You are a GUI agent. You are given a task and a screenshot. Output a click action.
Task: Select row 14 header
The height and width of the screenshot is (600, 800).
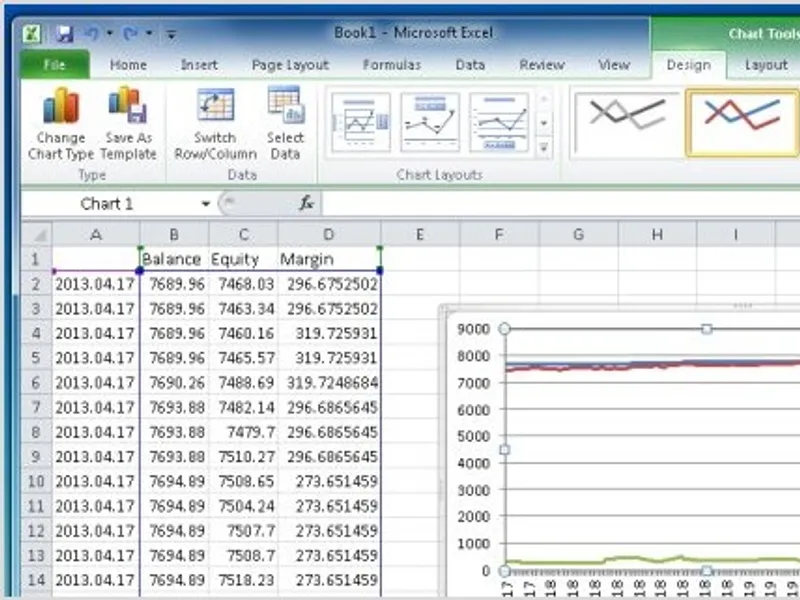36,580
